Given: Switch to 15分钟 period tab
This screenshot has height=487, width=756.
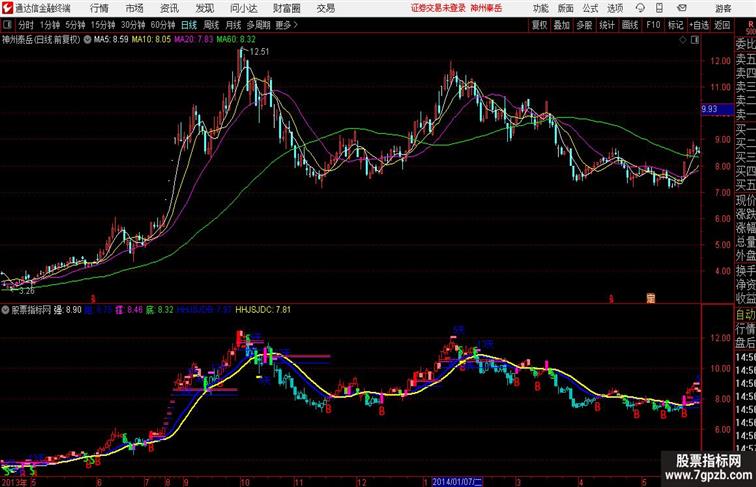Looking at the screenshot, I should 103,25.
